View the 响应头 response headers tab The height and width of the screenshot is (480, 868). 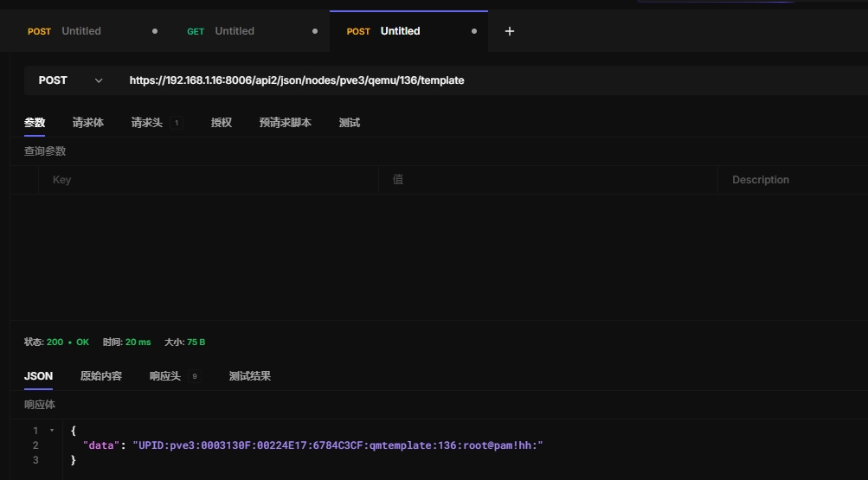pyautogui.click(x=165, y=376)
